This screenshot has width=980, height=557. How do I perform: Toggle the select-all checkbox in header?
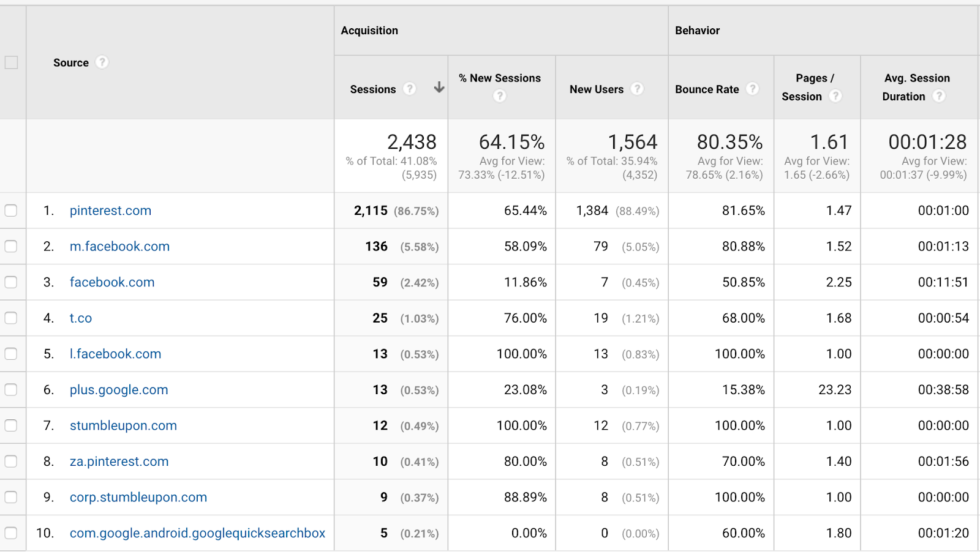[x=11, y=62]
